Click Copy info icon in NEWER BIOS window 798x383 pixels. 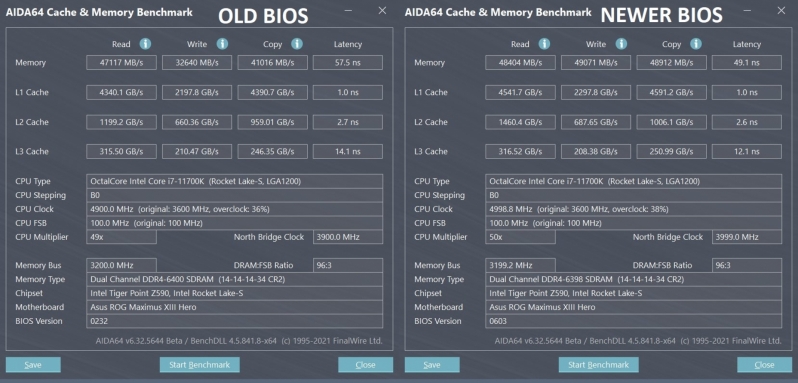pyautogui.click(x=696, y=44)
